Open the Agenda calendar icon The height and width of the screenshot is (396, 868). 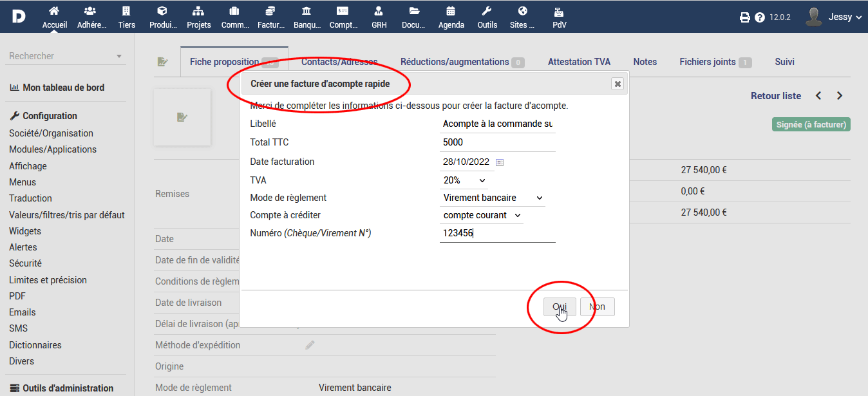tap(451, 11)
